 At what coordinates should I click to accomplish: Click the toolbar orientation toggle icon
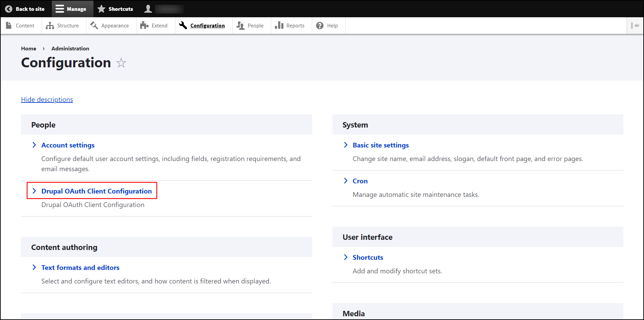pos(635,26)
